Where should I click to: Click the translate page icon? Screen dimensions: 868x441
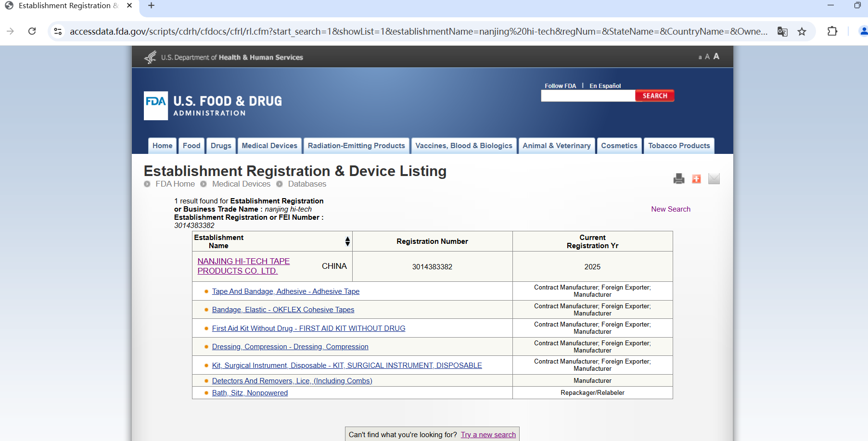tap(782, 32)
